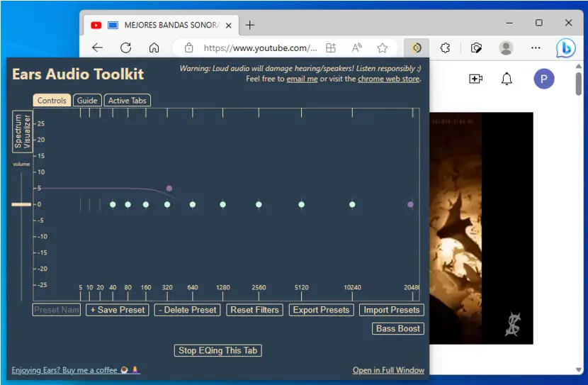Image resolution: width=588 pixels, height=385 pixels.
Task: Click the YouTube create video icon
Action: [475, 79]
